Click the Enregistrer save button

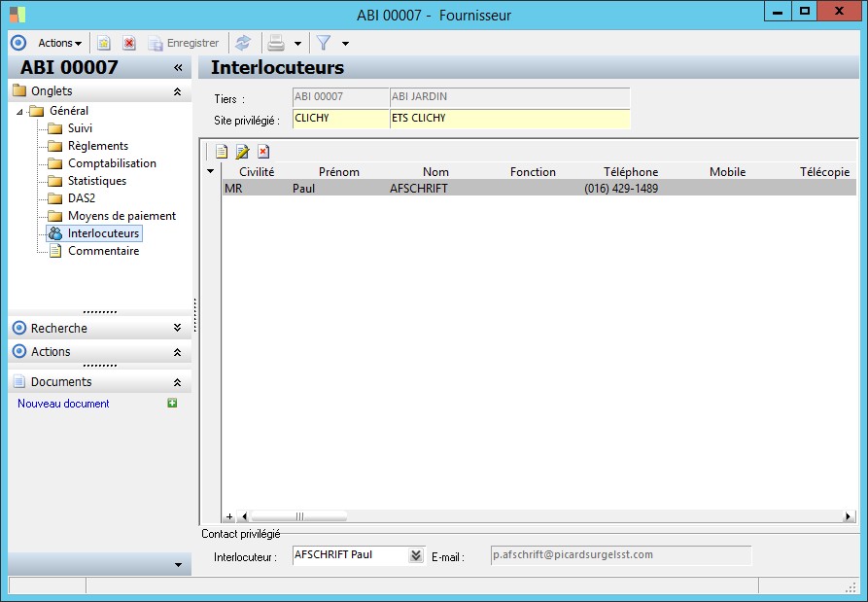click(x=184, y=43)
